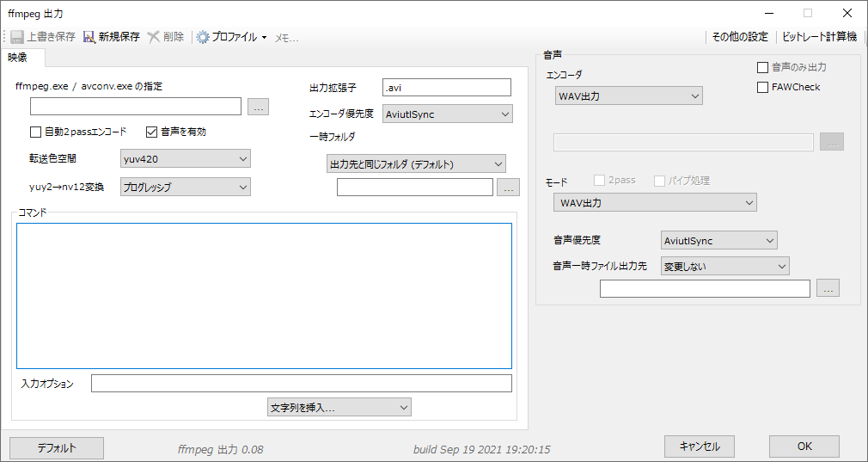Click the audio temp output path field

click(x=705, y=288)
